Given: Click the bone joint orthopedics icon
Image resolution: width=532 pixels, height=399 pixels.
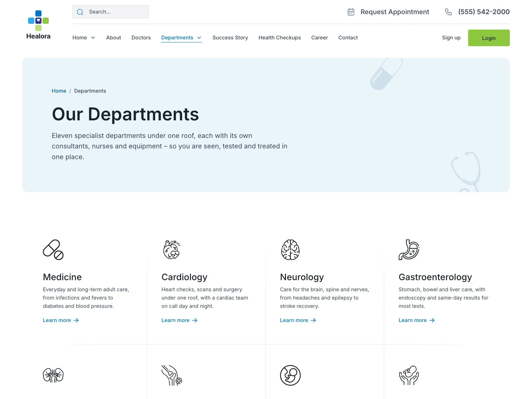Looking at the screenshot, I should point(172,375).
